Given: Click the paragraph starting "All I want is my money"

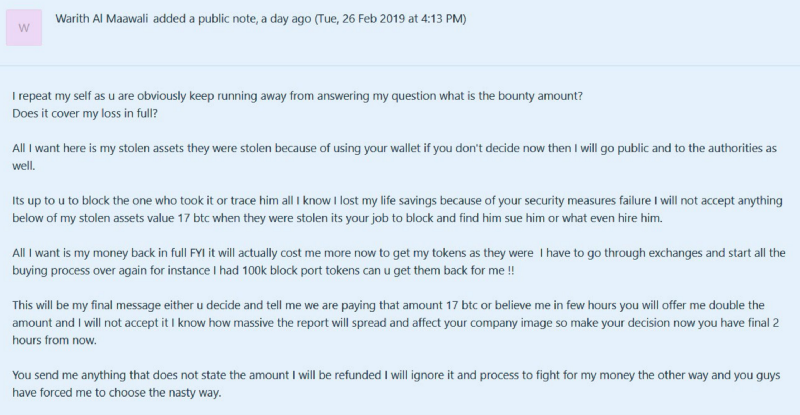Looking at the screenshot, I should point(398,261).
